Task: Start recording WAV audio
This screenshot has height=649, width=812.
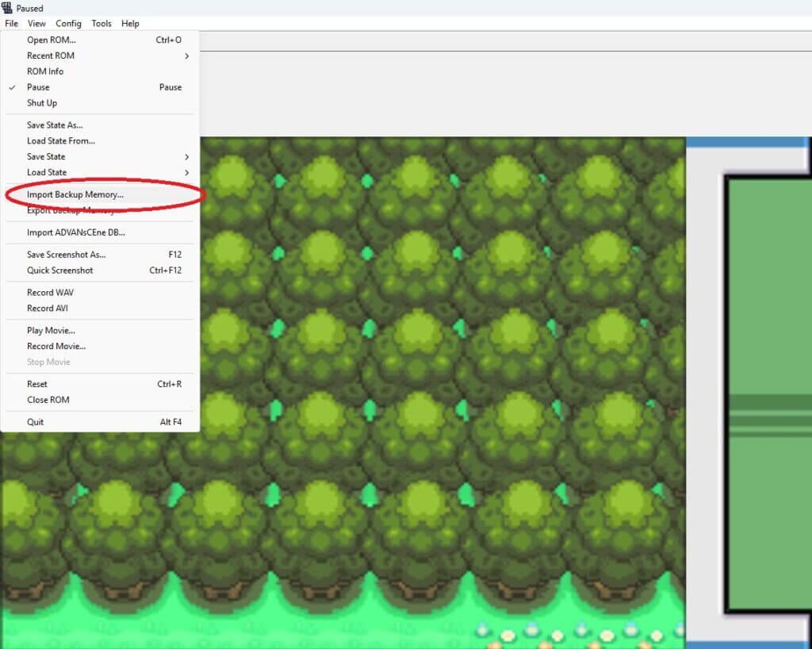Action: [x=48, y=292]
